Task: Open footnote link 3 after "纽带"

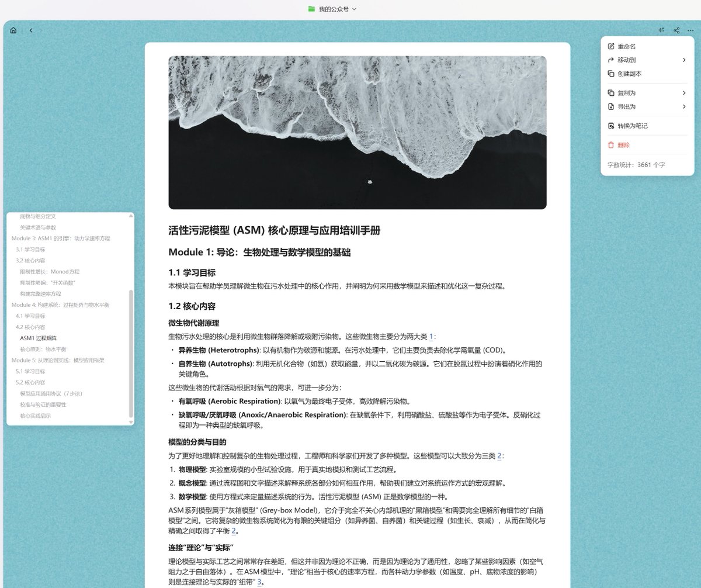Action: [x=259, y=582]
